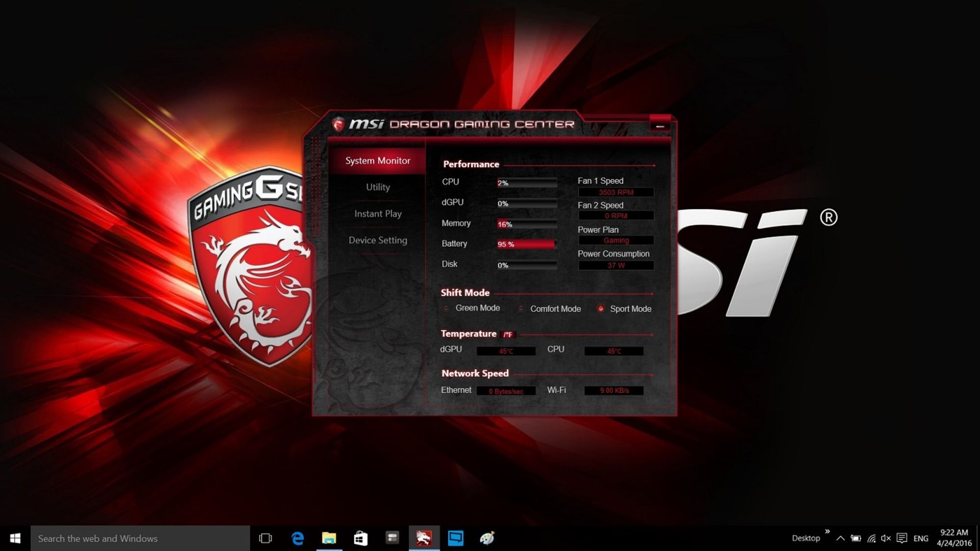Viewport: 980px width, 551px height.
Task: Click the Performance section heading
Action: point(471,164)
